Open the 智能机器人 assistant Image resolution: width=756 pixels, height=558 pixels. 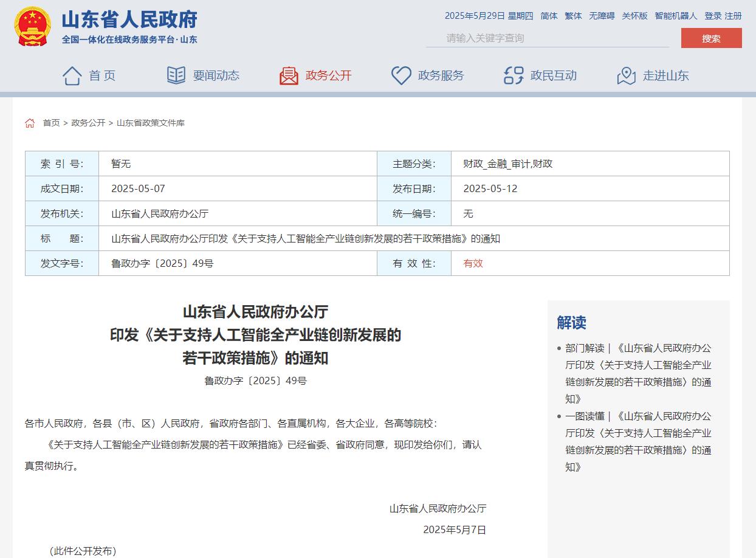[x=676, y=16]
